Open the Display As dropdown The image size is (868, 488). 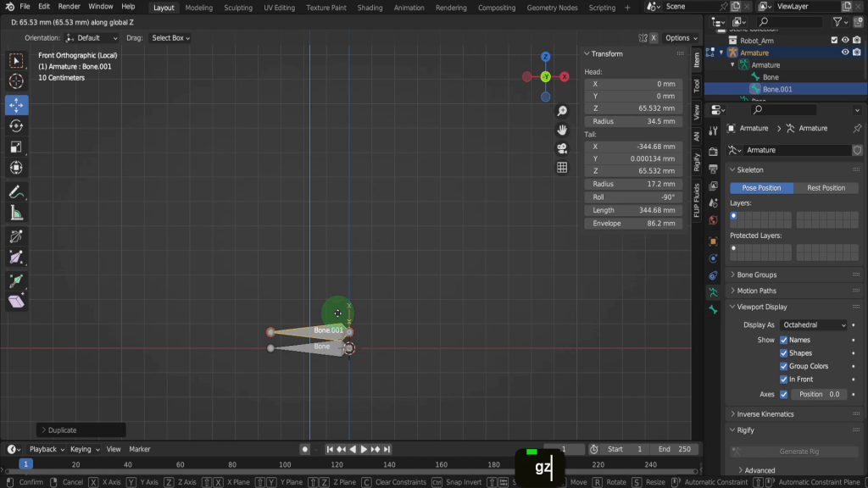(813, 324)
